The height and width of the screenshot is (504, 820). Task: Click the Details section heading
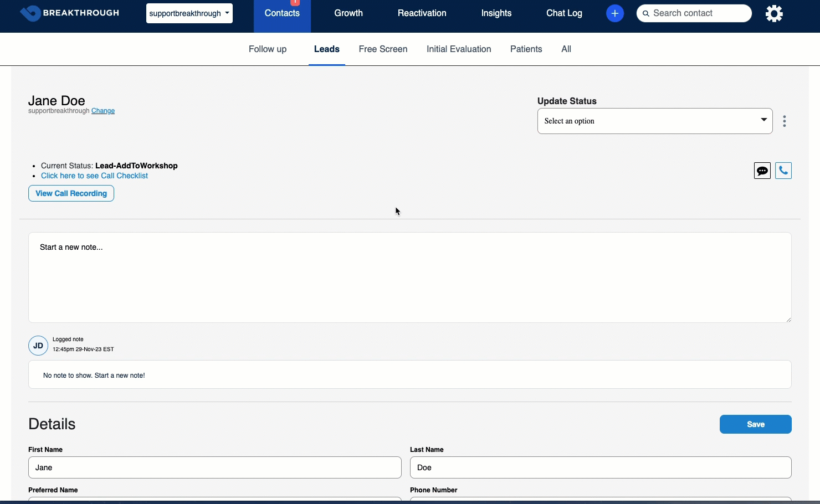(x=52, y=424)
